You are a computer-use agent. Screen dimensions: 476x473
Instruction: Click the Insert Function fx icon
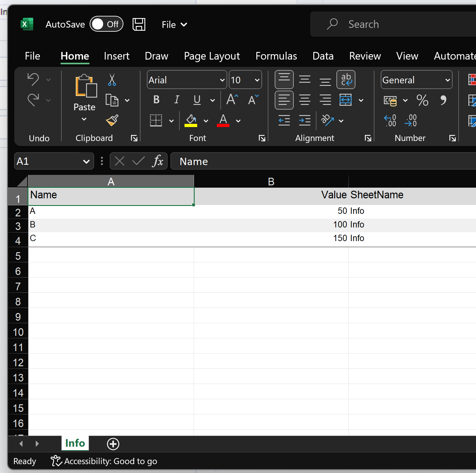tap(158, 161)
